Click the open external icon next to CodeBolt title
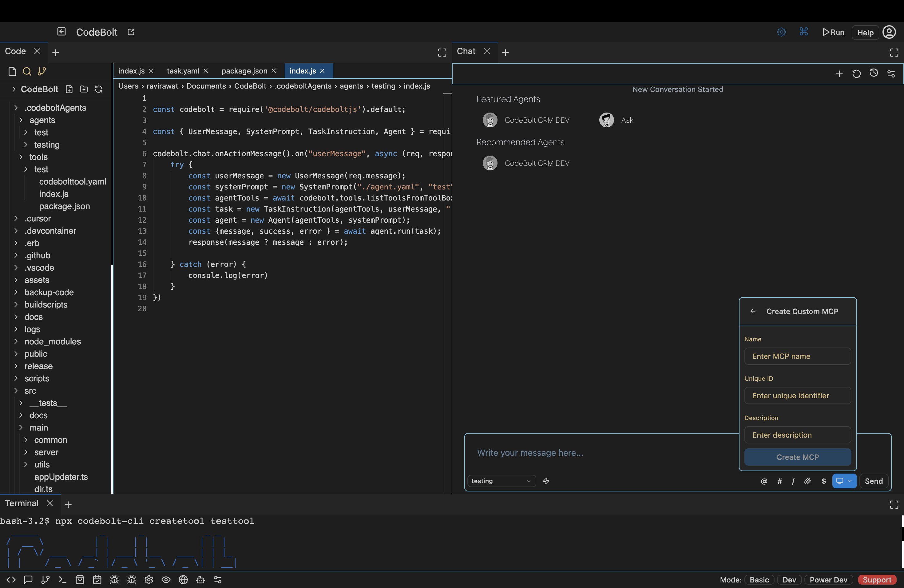 tap(131, 32)
